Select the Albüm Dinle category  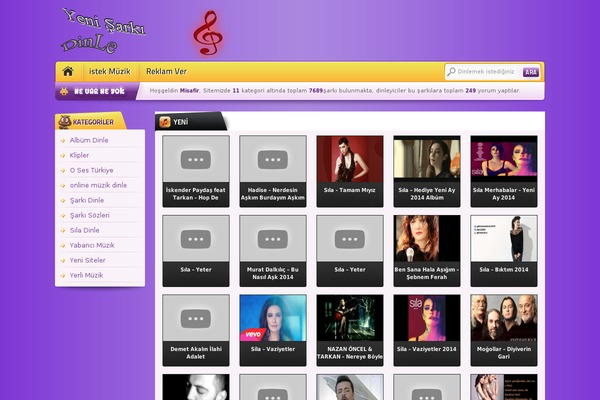88,140
